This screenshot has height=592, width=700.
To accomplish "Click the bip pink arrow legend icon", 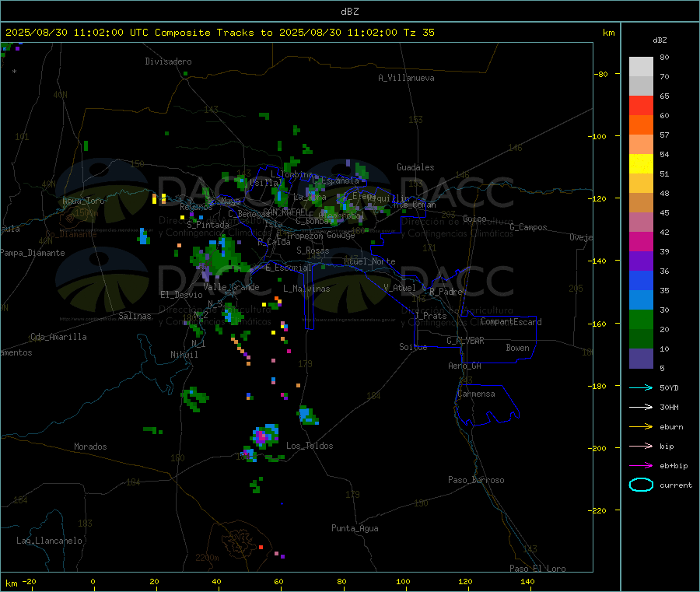I will pos(641,446).
